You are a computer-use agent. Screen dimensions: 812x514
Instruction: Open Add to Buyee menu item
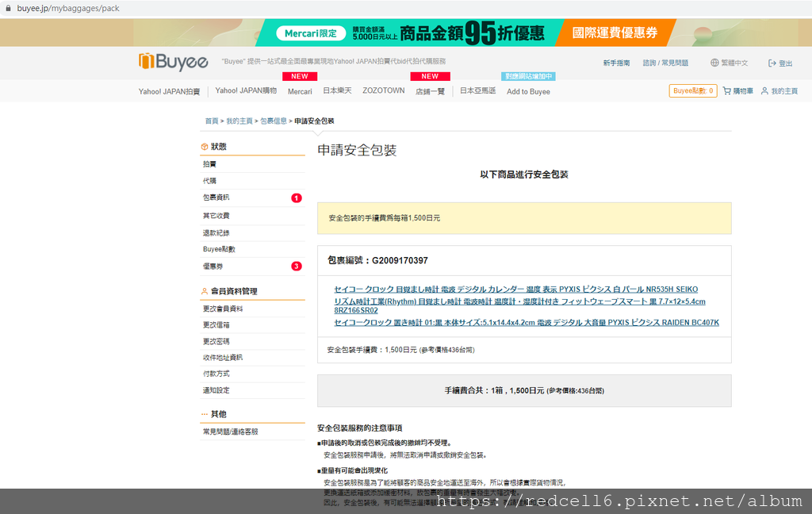pos(528,92)
